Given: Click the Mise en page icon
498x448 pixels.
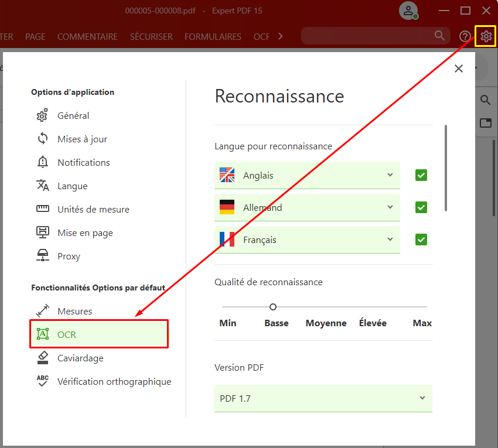Looking at the screenshot, I should pos(43,232).
